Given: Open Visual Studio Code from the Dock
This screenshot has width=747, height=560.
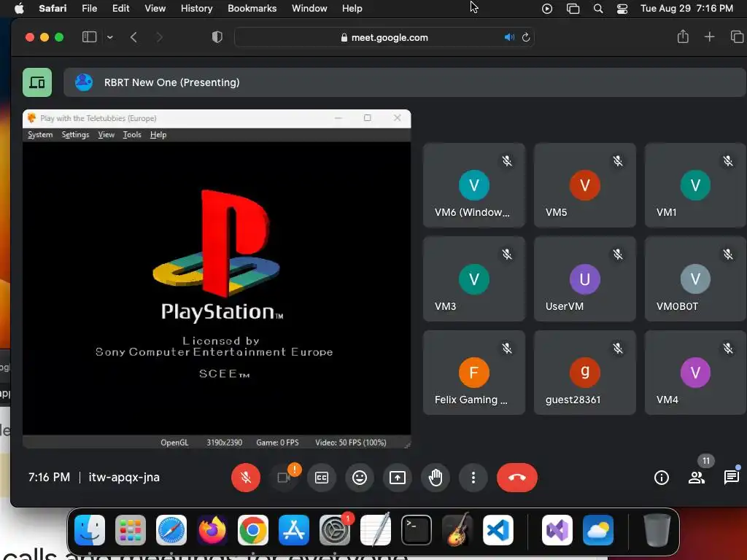Looking at the screenshot, I should 498,530.
